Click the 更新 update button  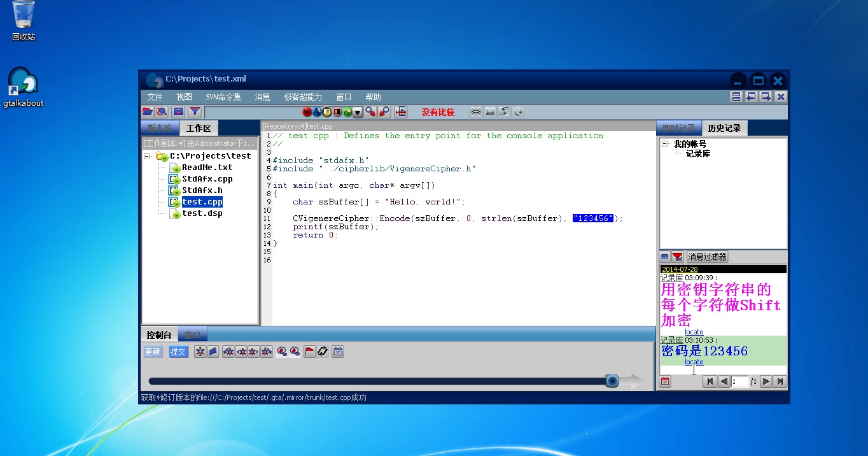(x=153, y=352)
